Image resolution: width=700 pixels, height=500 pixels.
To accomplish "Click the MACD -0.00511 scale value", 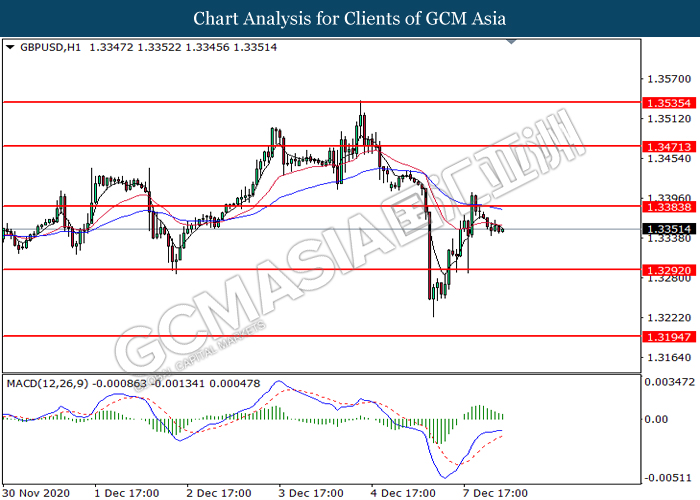I will click(x=669, y=478).
